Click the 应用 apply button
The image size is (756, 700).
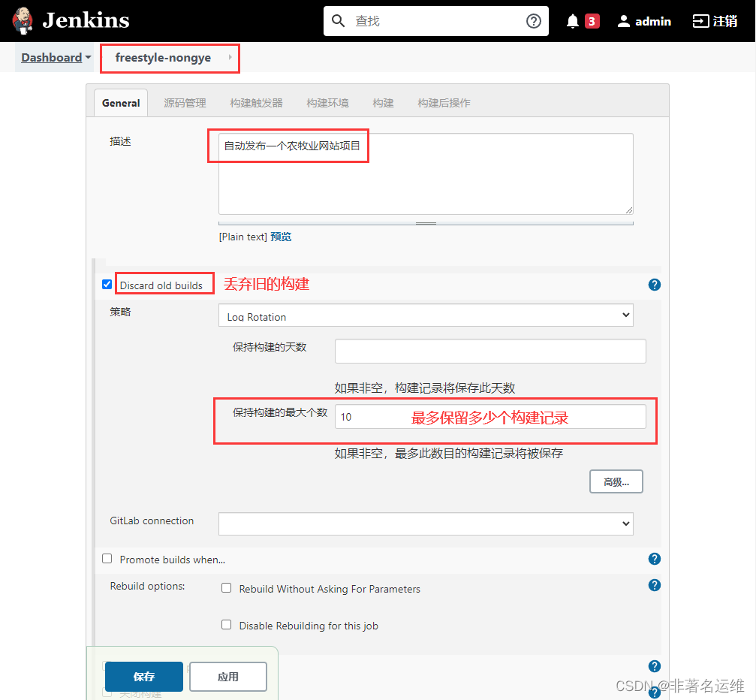(x=228, y=677)
